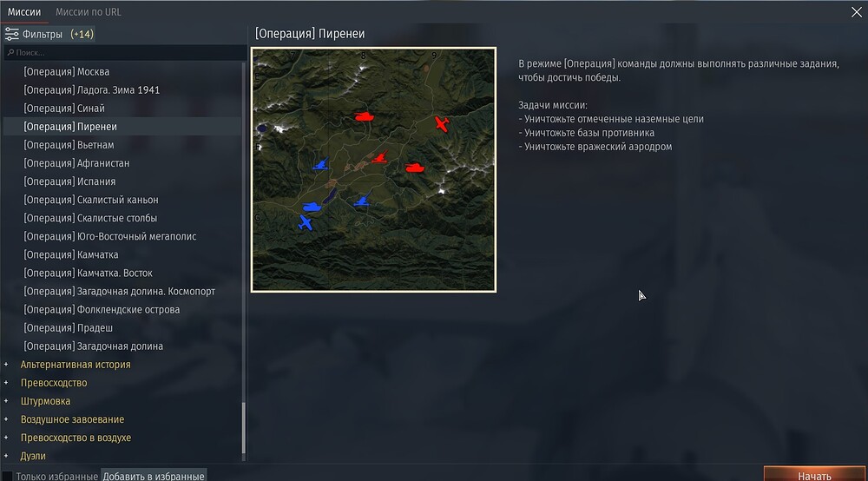Image resolution: width=868 pixels, height=481 pixels.
Task: Click the Filters sliders icon
Action: point(12,35)
